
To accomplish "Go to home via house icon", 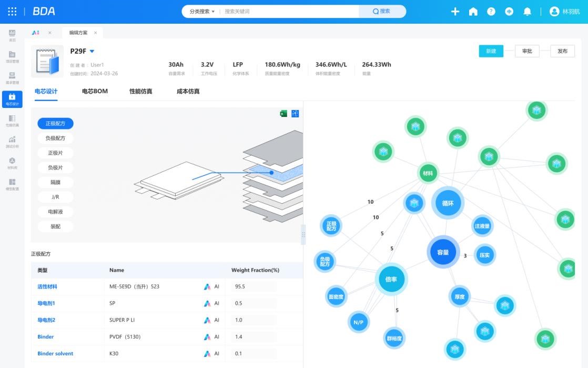I will click(x=473, y=12).
